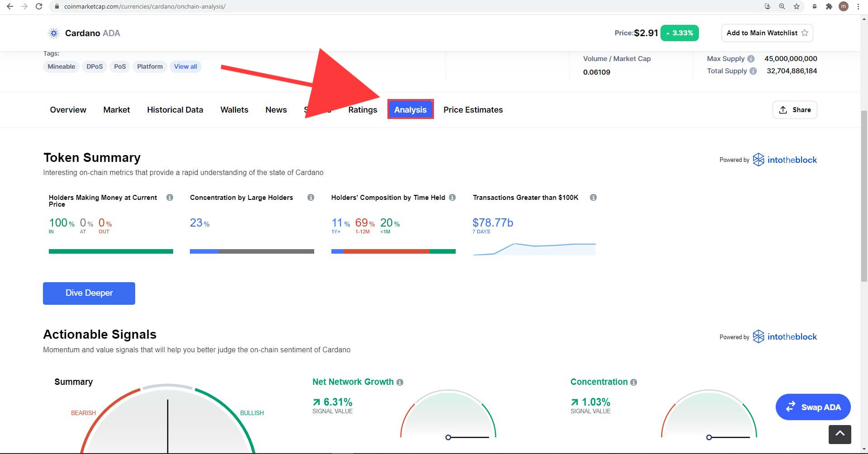The width and height of the screenshot is (868, 454).
Task: Select the DPoS tag
Action: tap(94, 66)
